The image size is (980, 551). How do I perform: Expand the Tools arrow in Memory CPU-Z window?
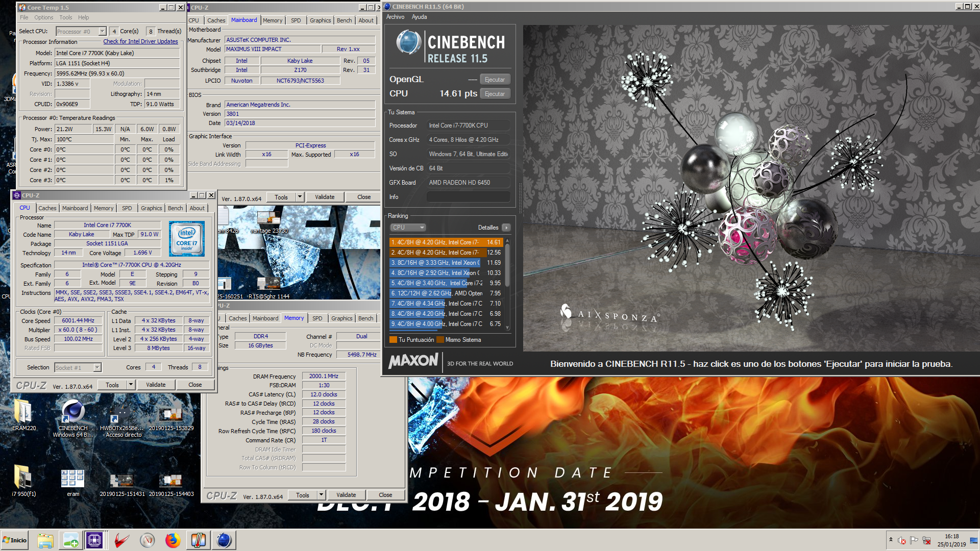(x=322, y=495)
